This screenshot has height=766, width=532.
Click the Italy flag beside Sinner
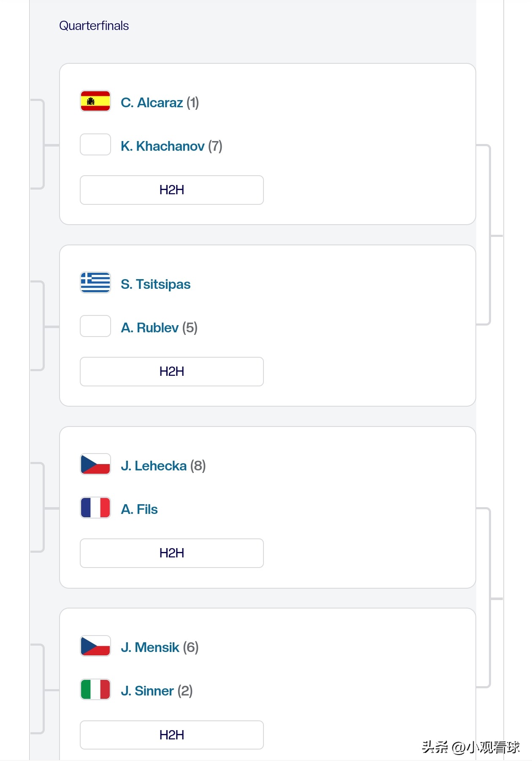point(95,690)
